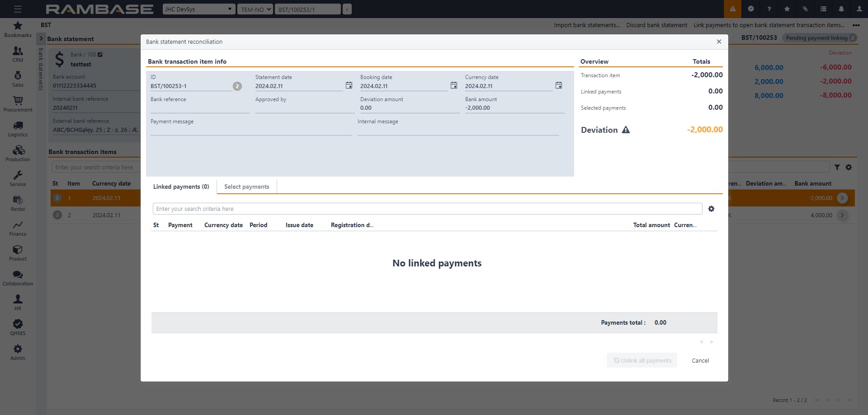Open the Currency date calendar picker
The width and height of the screenshot is (868, 415).
tap(558, 85)
